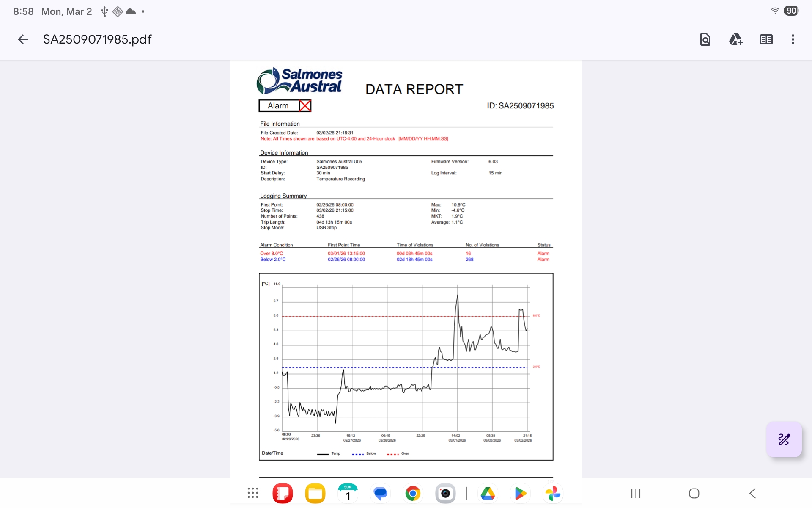Screen dimensions: 812x508
Task: Launch the Chrome browser from taskbar
Action: click(413, 493)
